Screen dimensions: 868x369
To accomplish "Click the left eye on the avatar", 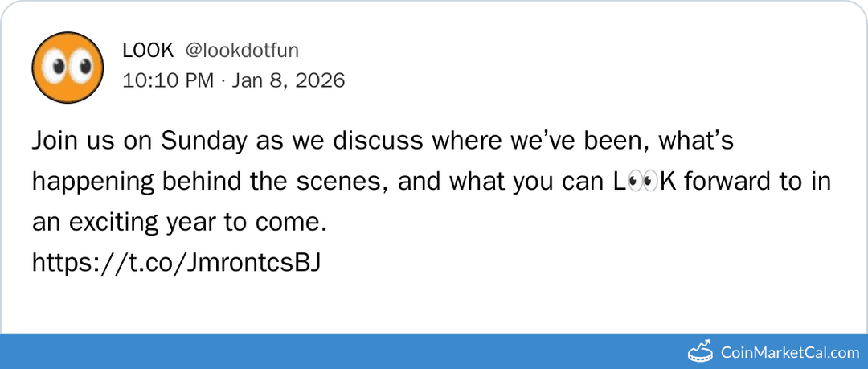I will tap(55, 70).
